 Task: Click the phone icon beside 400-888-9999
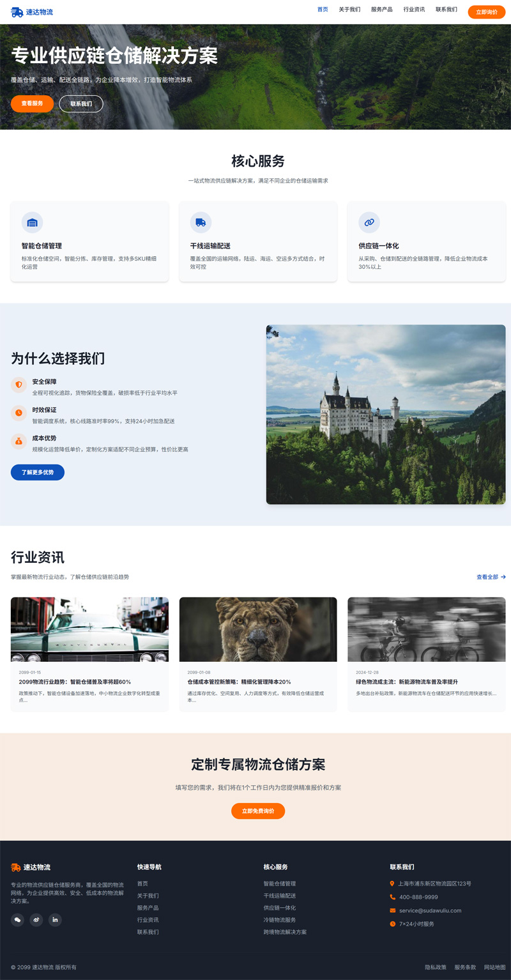click(392, 897)
